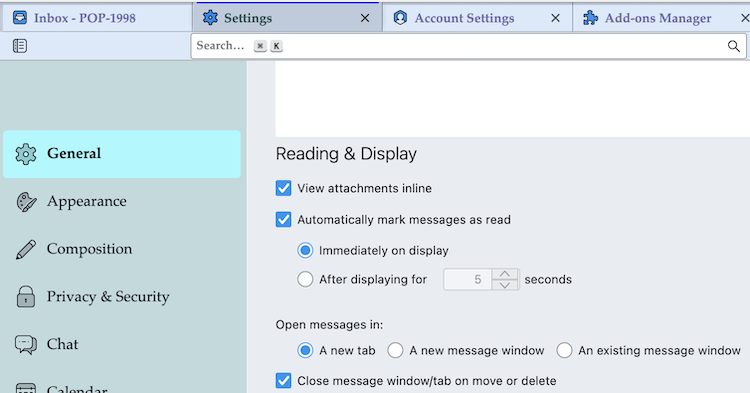Toggle the spaces toolbar icon
Viewport: 750px width, 393px height.
[20, 46]
